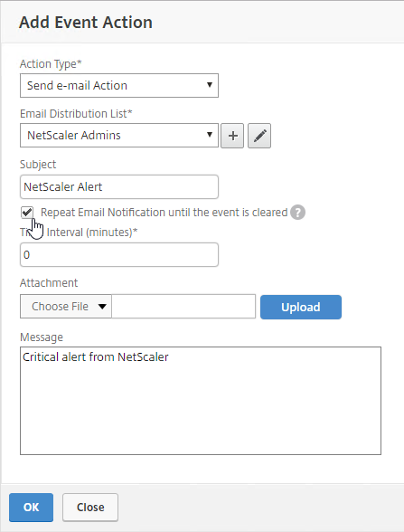This screenshot has height=532, width=404.
Task: Click the blue Upload button
Action: click(x=301, y=307)
